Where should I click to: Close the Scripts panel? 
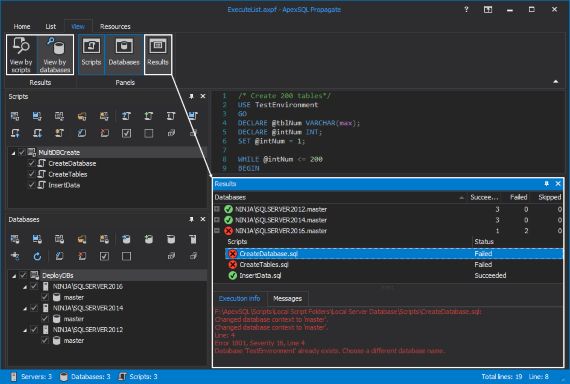(x=203, y=96)
